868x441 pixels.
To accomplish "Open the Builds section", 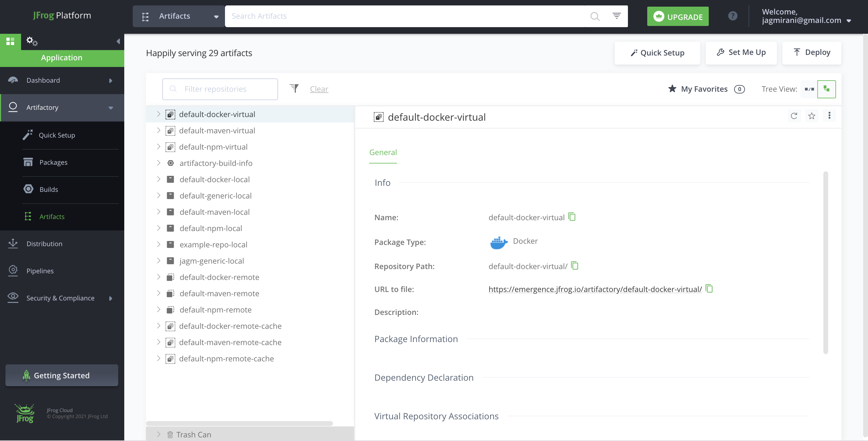I will (48, 189).
